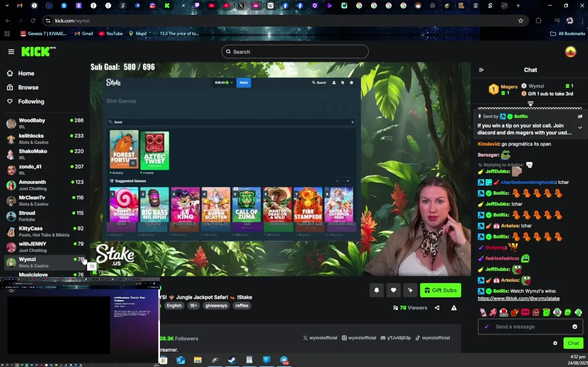Click the green Chat send button
The width and height of the screenshot is (588, 367).
(573, 343)
